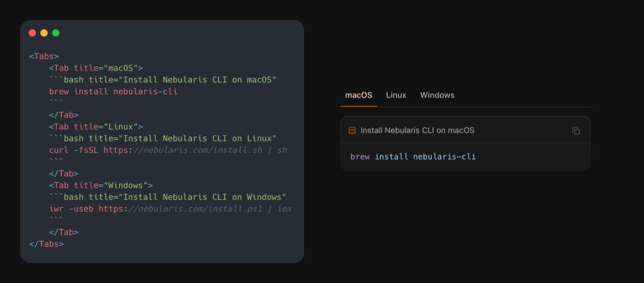Click the bash title line for Linux install
The width and height of the screenshot is (644, 283).
[162, 138]
